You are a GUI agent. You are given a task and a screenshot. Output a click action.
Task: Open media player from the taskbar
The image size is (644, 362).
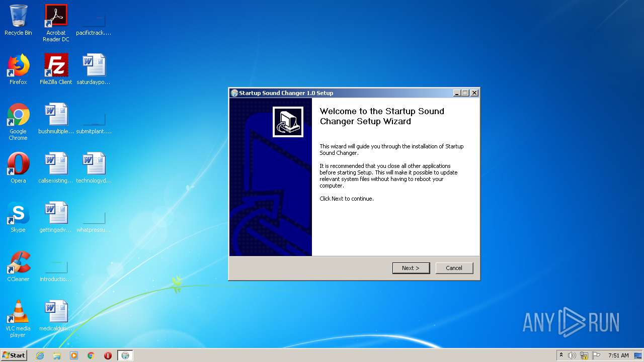click(x=74, y=355)
